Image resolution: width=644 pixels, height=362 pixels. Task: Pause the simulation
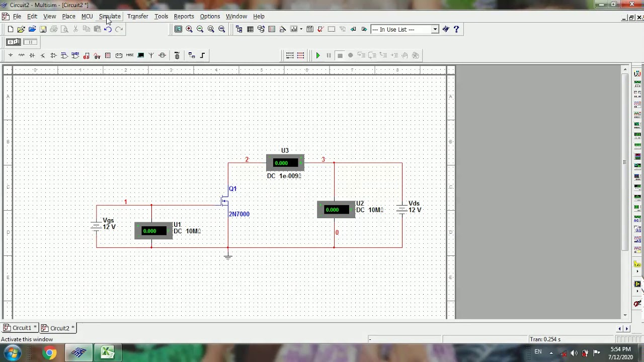(x=329, y=55)
